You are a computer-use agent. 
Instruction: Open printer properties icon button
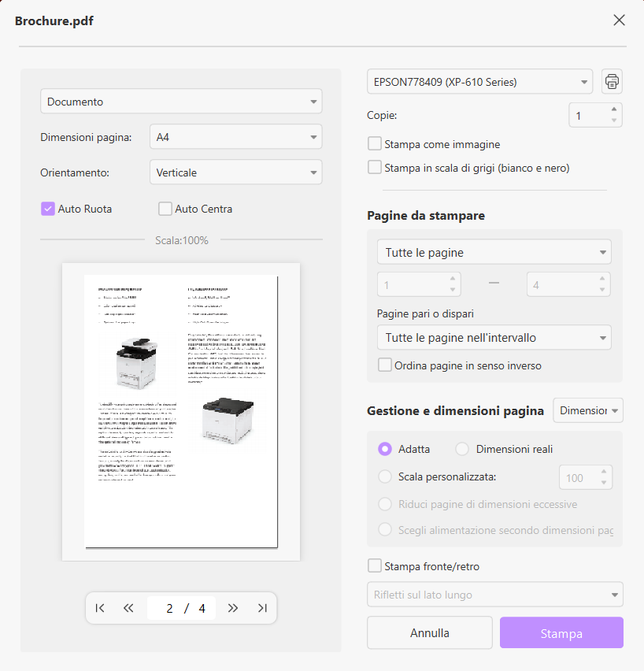(x=612, y=81)
